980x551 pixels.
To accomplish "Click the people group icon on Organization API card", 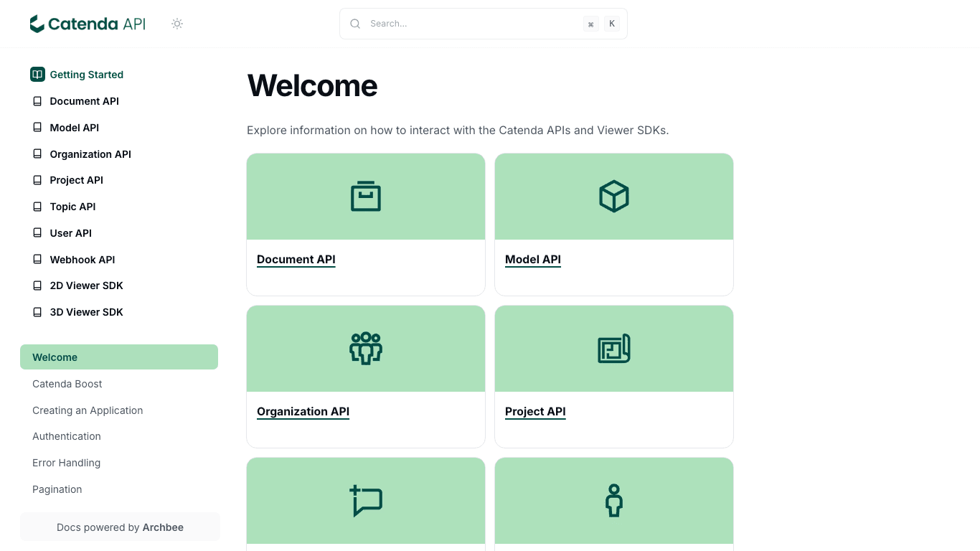I will [x=365, y=348].
